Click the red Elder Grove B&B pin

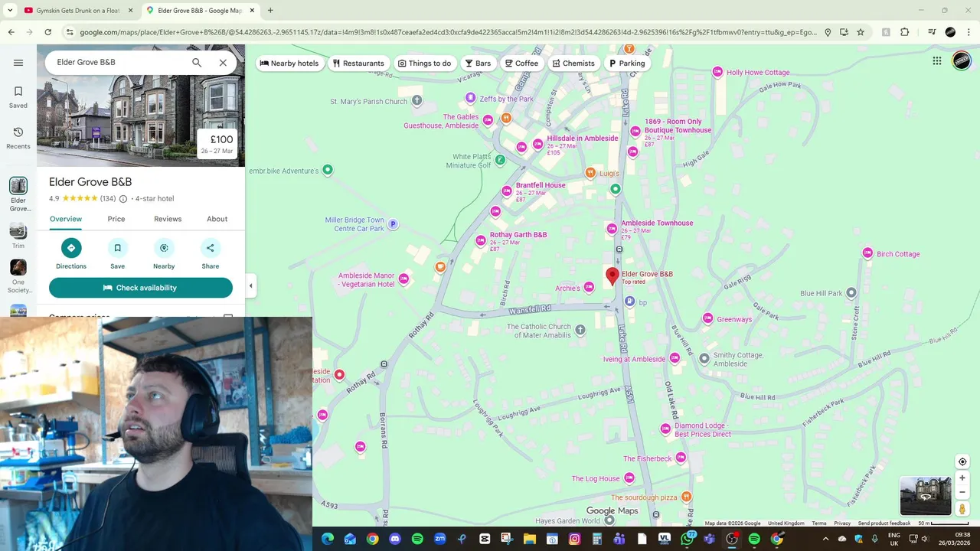[x=612, y=276]
